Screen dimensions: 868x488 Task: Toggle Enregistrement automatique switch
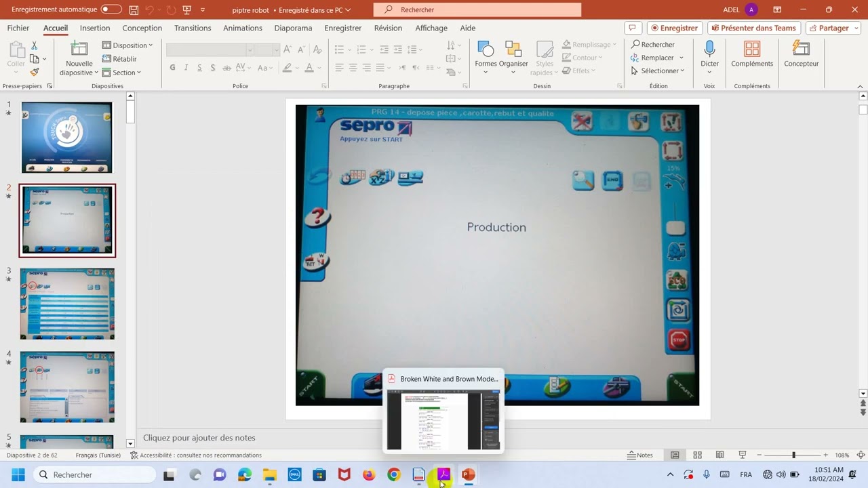click(111, 10)
